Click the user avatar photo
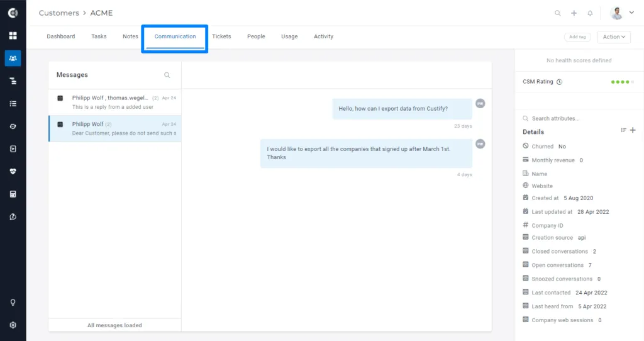 click(616, 13)
